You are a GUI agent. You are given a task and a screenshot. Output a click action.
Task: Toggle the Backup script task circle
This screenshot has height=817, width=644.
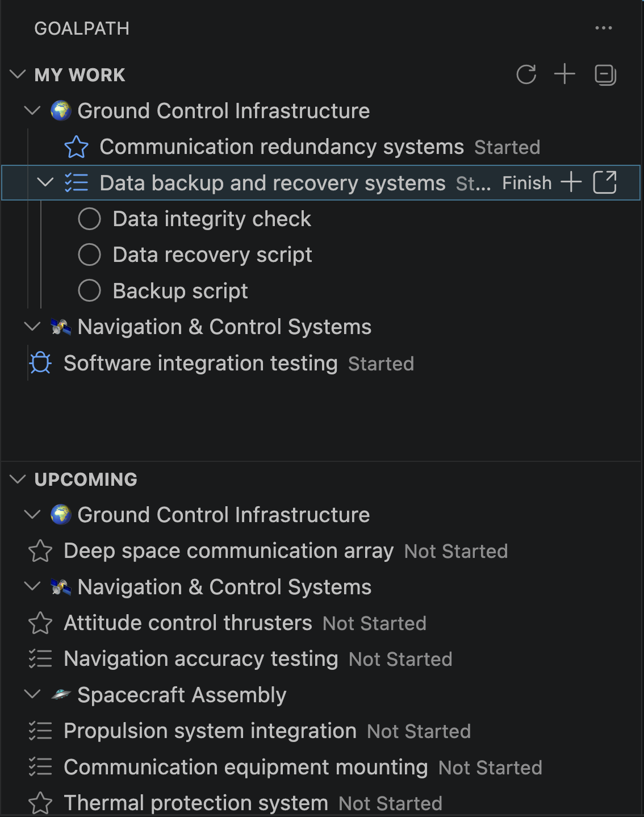pos(90,291)
